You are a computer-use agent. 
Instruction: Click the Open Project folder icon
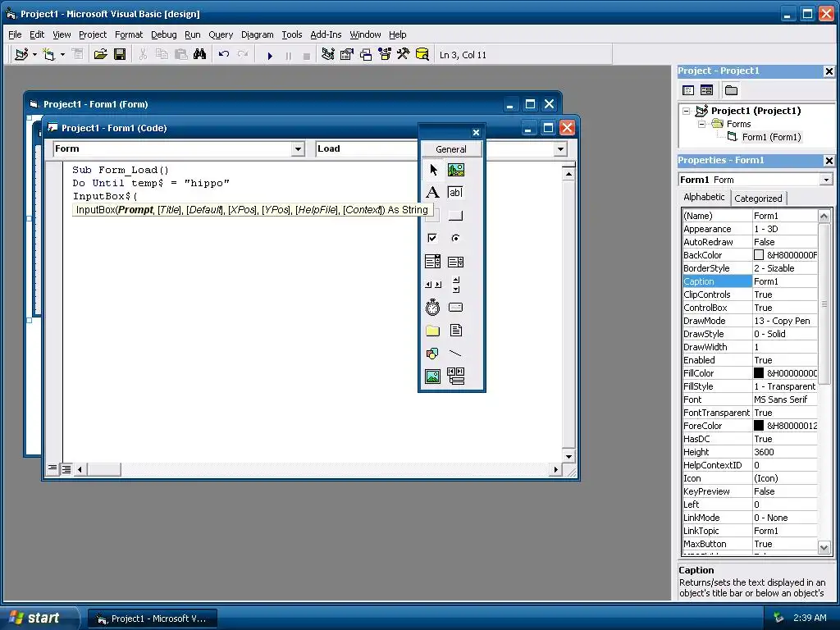coord(100,54)
